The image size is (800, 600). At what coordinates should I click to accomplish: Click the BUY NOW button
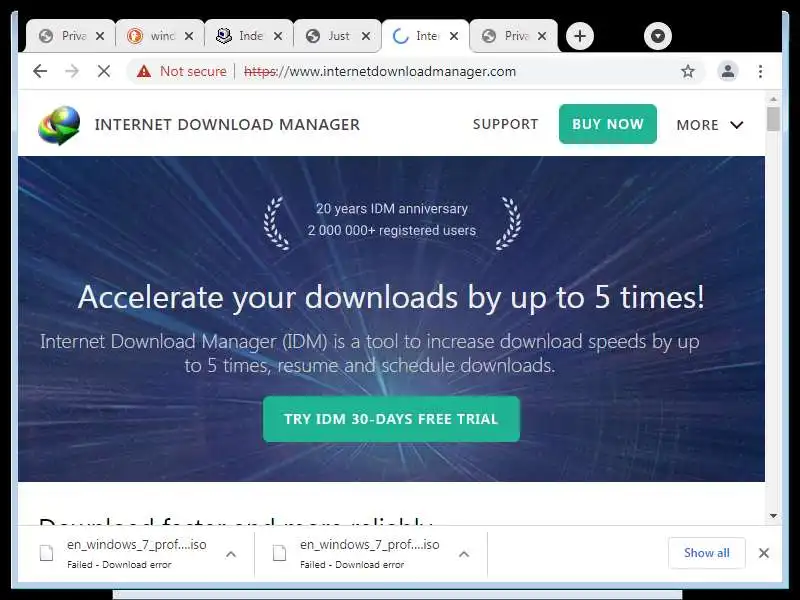click(x=608, y=124)
